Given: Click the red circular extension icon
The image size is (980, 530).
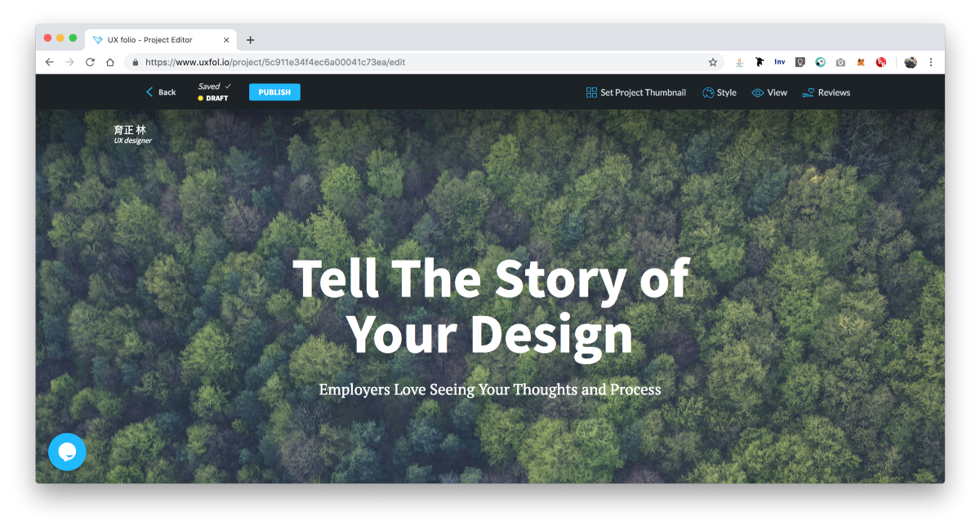Looking at the screenshot, I should point(881,62).
